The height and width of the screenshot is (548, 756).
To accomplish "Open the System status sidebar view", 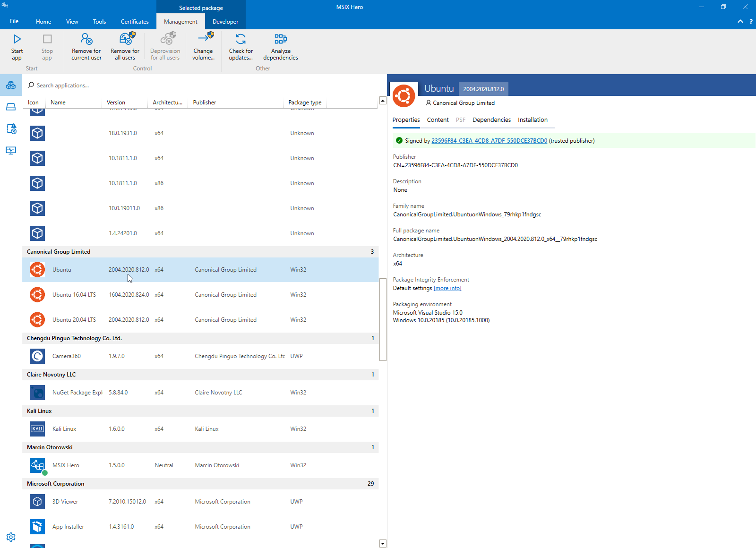I will tap(11, 151).
